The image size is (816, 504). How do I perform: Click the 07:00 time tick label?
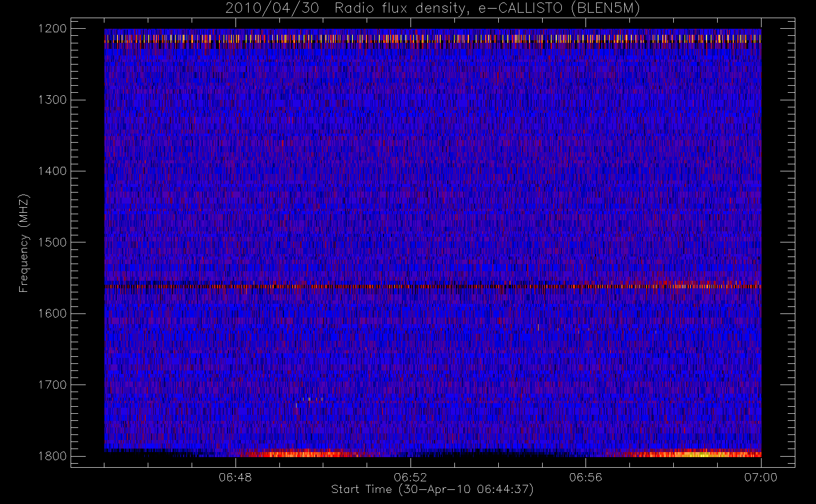coord(761,477)
